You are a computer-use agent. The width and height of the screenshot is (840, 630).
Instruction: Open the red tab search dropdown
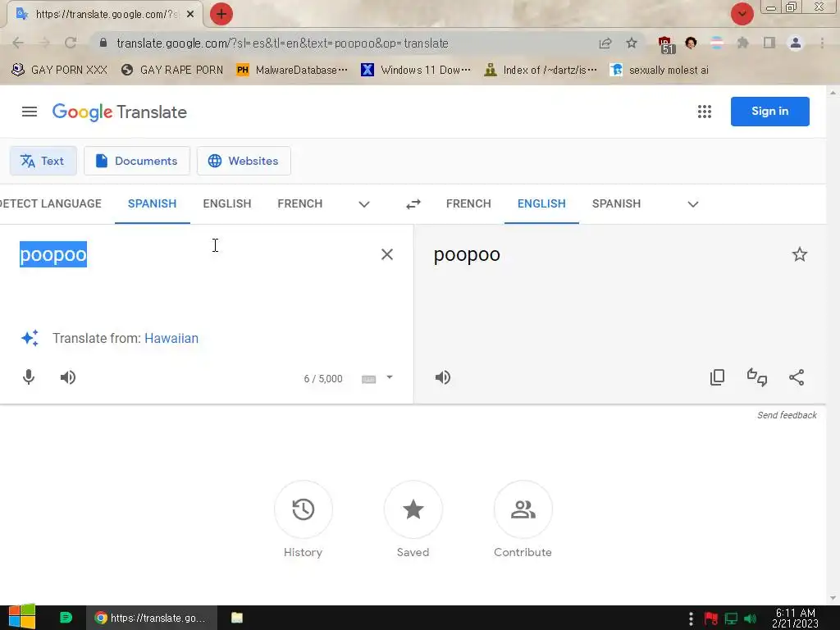point(742,14)
